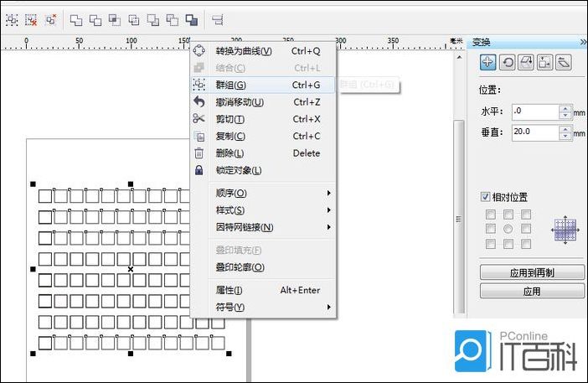The height and width of the screenshot is (383, 588).
Task: Select the center anchor point radio button
Action: tap(508, 229)
